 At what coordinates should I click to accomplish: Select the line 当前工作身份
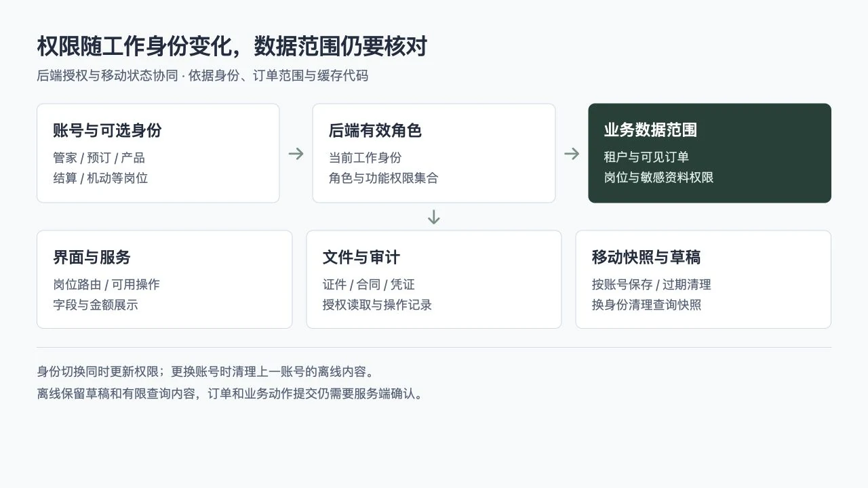[x=365, y=158]
